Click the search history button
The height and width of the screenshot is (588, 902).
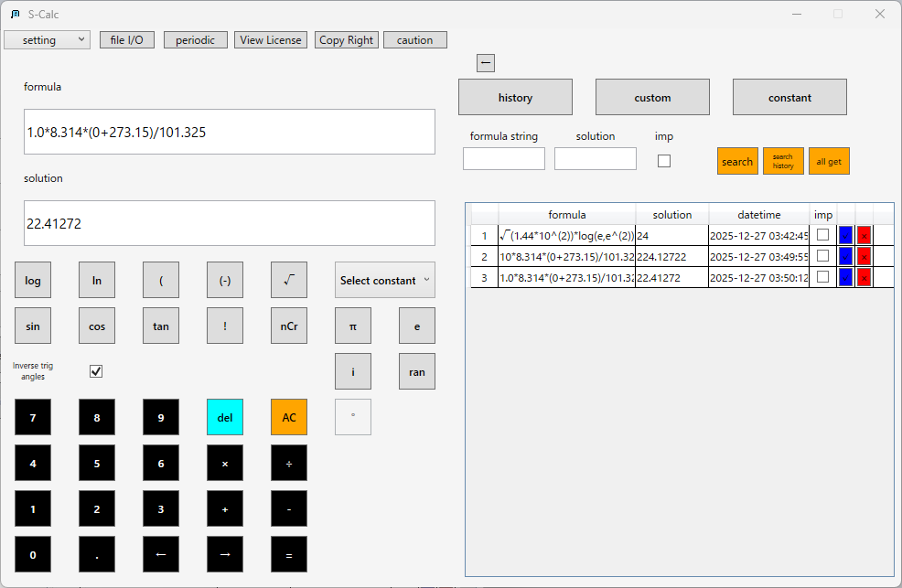[783, 161]
